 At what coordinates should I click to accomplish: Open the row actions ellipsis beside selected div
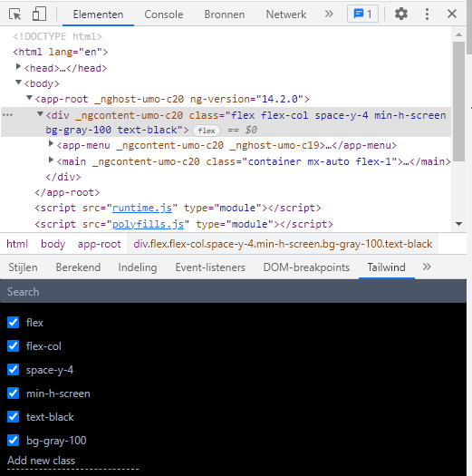[x=7, y=115]
